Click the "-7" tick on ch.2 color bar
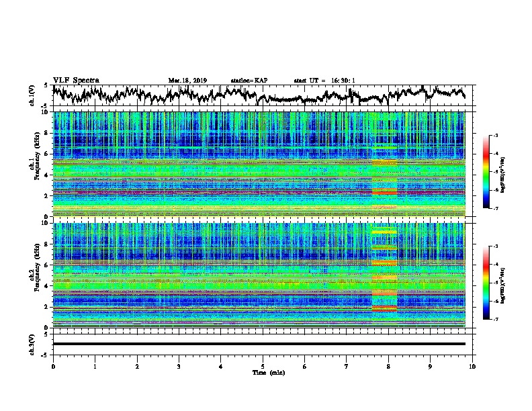The width and height of the screenshot is (532, 411). (x=495, y=319)
